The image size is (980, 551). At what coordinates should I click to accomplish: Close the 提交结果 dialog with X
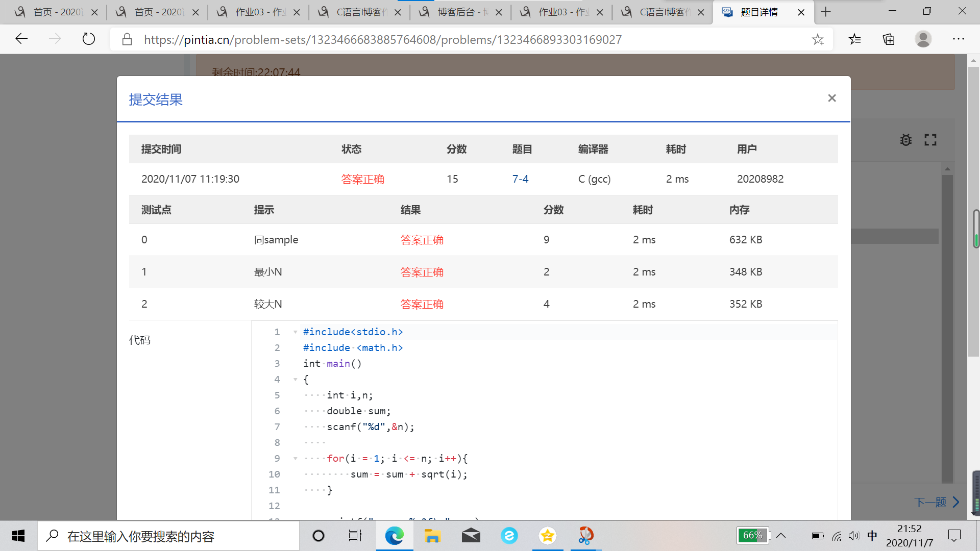(831, 98)
